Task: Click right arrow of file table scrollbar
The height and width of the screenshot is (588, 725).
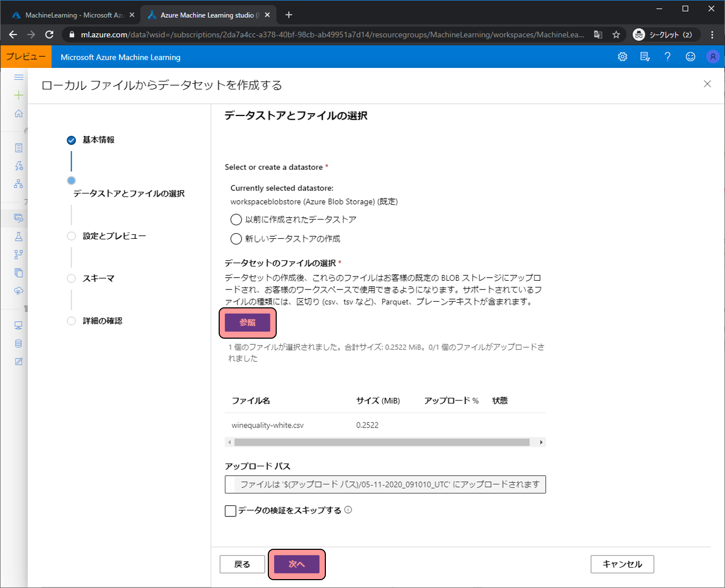Action: (x=541, y=442)
